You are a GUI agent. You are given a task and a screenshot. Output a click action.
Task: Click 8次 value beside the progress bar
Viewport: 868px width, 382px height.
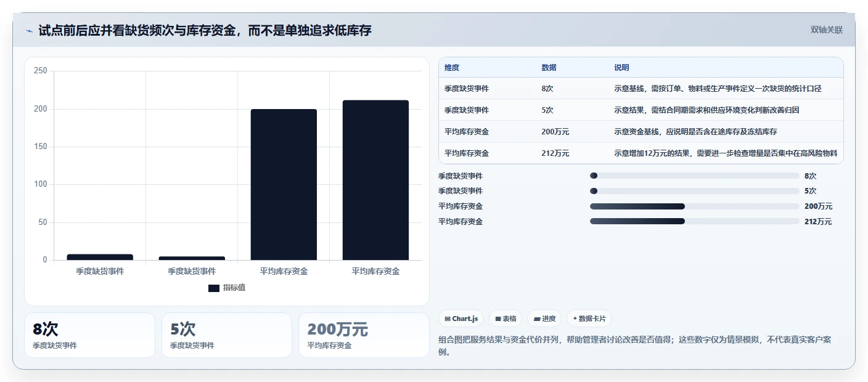(x=810, y=176)
